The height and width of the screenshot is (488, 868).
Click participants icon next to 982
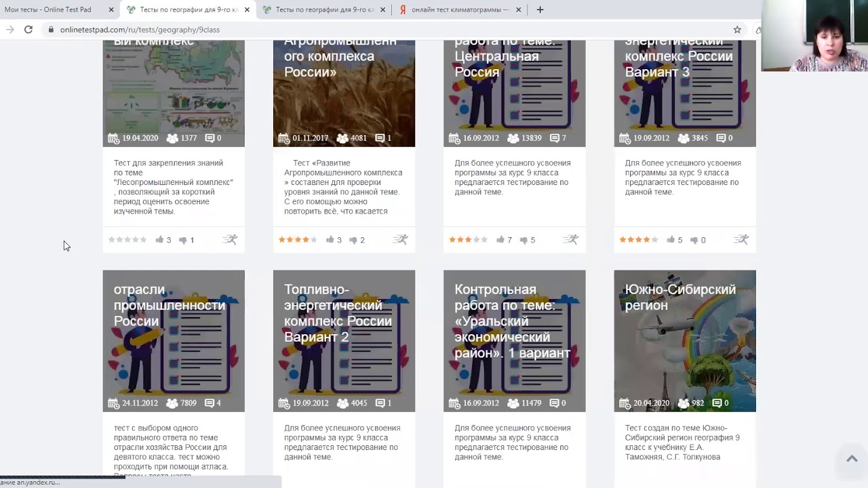coord(683,403)
